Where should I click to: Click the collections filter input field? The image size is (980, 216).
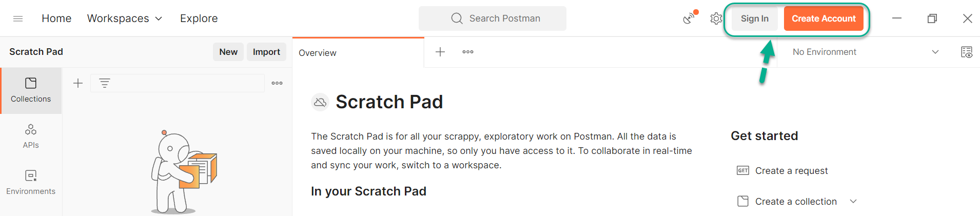pos(178,83)
